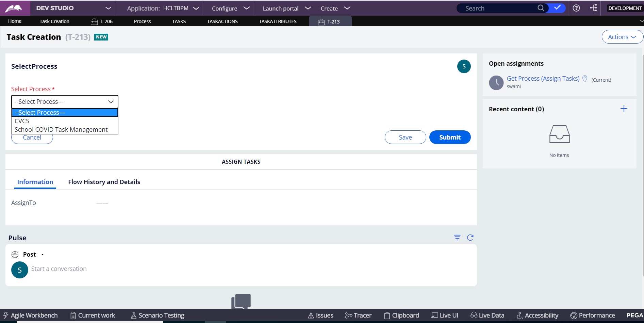This screenshot has height=323, width=644.
Task: Open the help question mark icon
Action: click(x=576, y=8)
